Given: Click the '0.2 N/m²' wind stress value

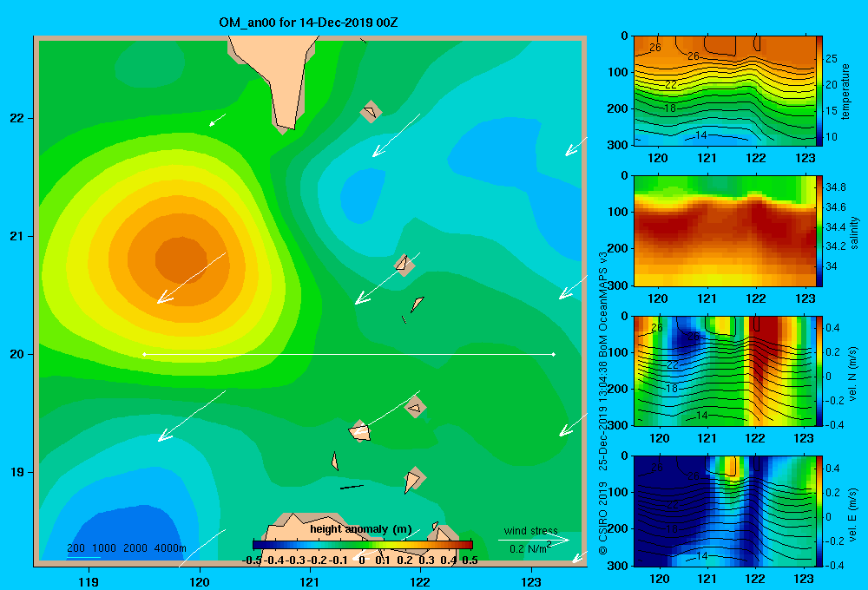Looking at the screenshot, I should click(x=530, y=548).
